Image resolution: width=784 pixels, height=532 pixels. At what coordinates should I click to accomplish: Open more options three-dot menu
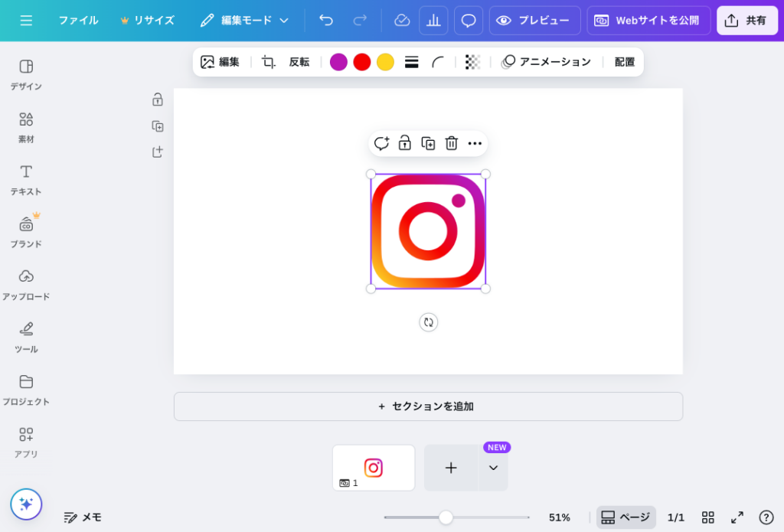click(x=475, y=143)
